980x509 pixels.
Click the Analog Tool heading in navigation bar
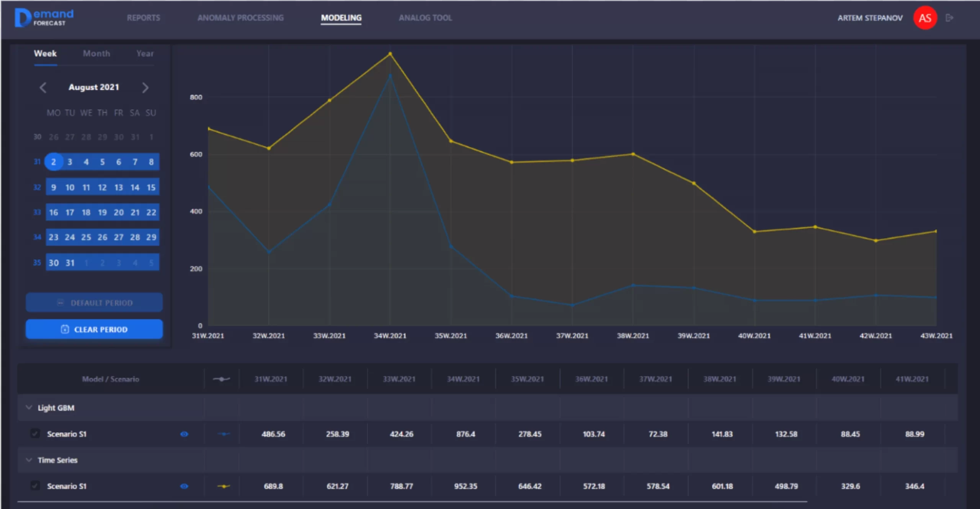(x=425, y=18)
